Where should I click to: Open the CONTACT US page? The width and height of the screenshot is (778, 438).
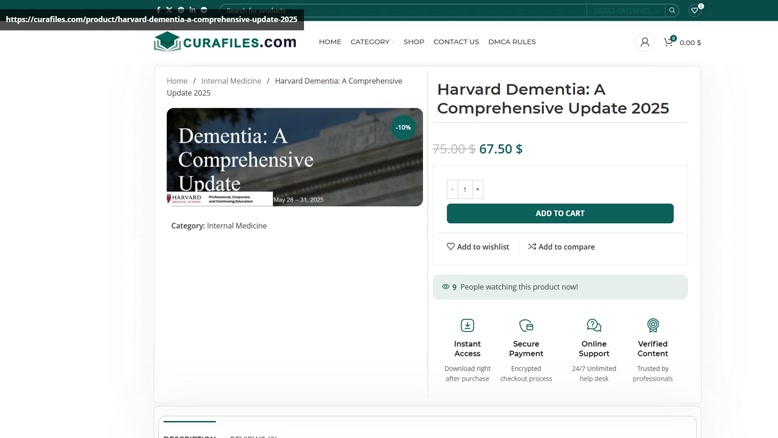tap(456, 42)
